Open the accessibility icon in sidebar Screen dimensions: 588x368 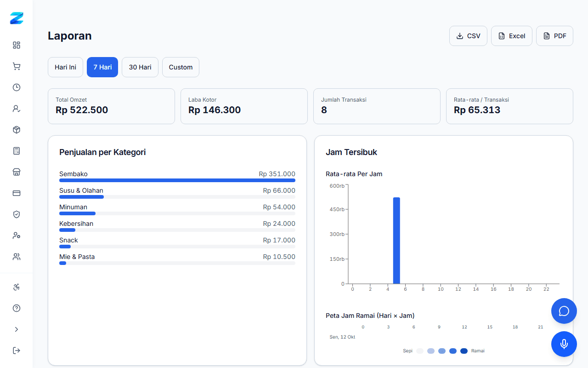click(x=17, y=287)
